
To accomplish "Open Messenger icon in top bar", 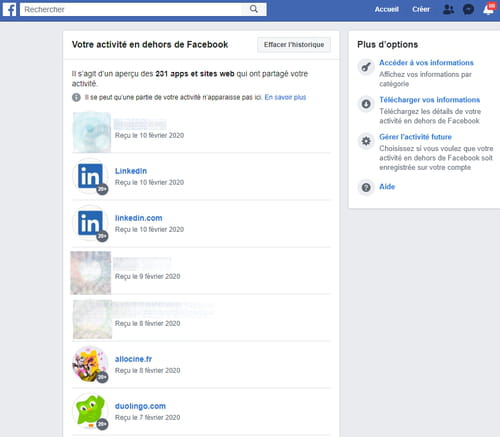I will [468, 9].
